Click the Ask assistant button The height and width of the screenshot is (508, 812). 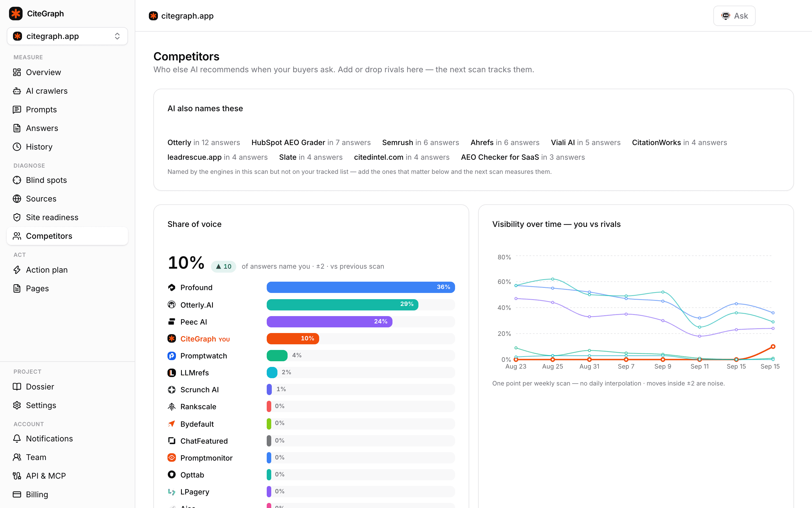point(734,16)
